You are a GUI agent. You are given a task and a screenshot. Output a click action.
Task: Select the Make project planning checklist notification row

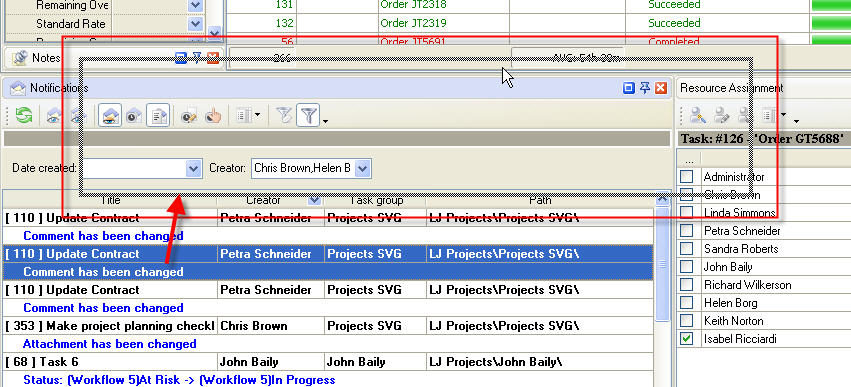pyautogui.click(x=328, y=326)
